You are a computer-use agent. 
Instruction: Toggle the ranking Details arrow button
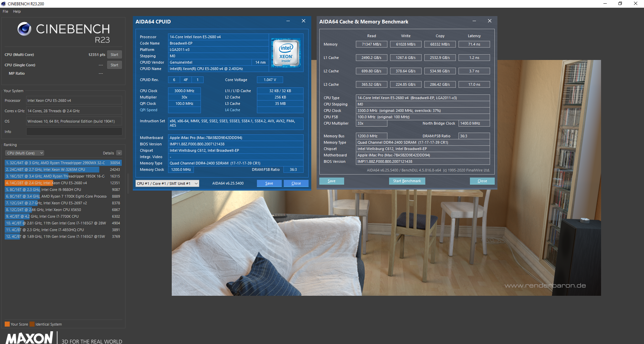point(119,153)
